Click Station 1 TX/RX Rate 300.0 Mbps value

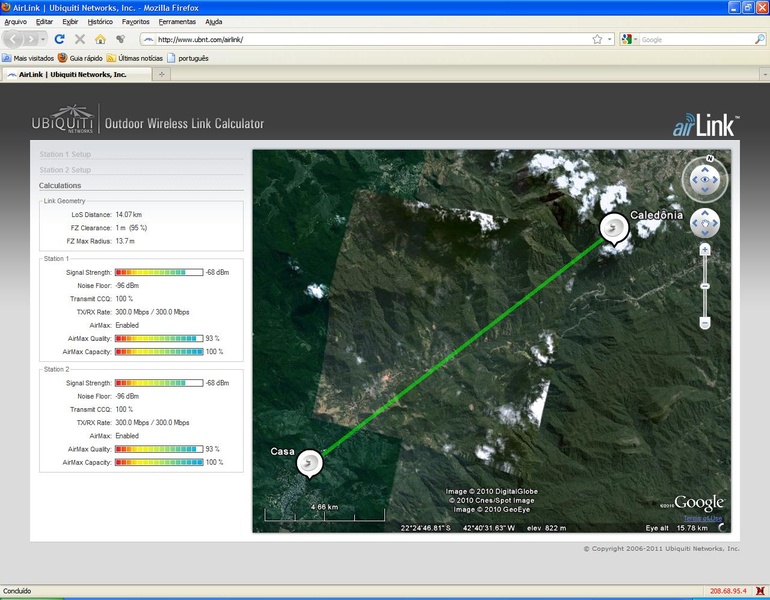[152, 312]
